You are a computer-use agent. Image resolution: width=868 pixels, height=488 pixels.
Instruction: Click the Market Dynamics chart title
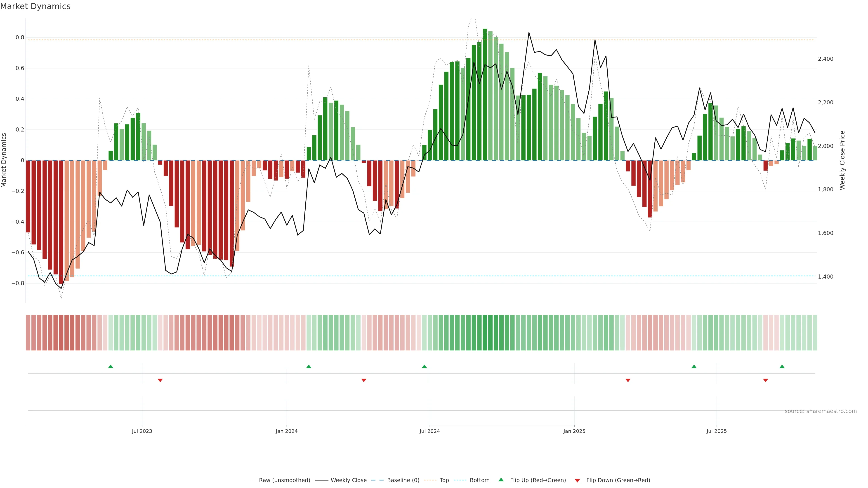tap(35, 6)
